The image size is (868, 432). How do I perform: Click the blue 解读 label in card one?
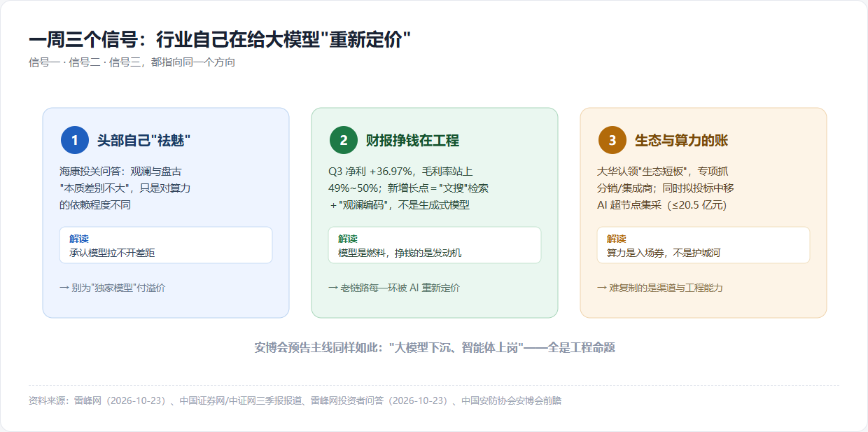coord(79,239)
